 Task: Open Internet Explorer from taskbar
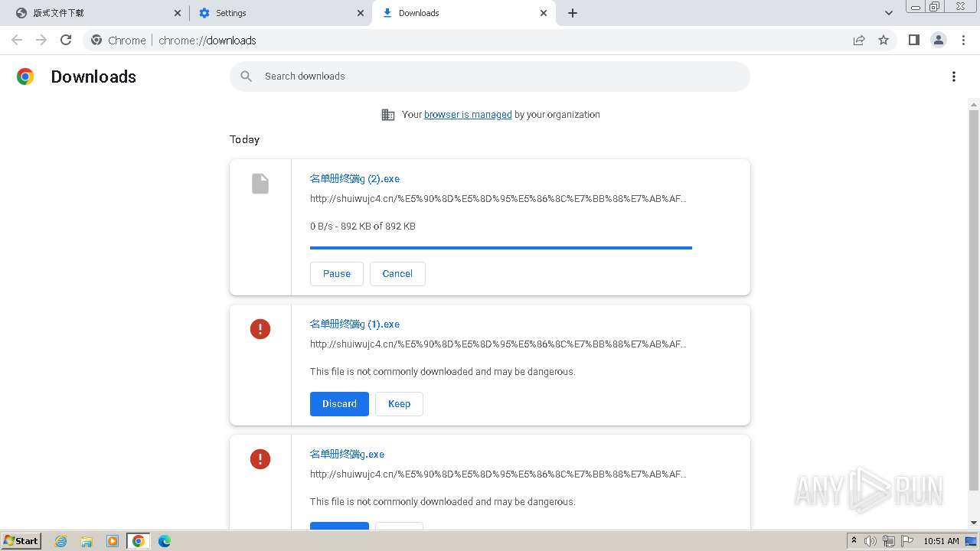click(x=61, y=541)
